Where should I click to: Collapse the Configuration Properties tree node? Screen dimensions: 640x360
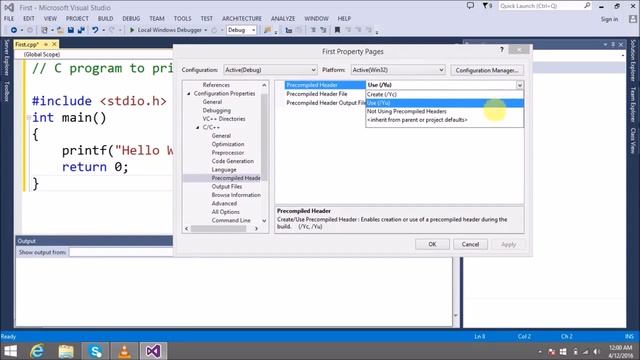coord(189,93)
